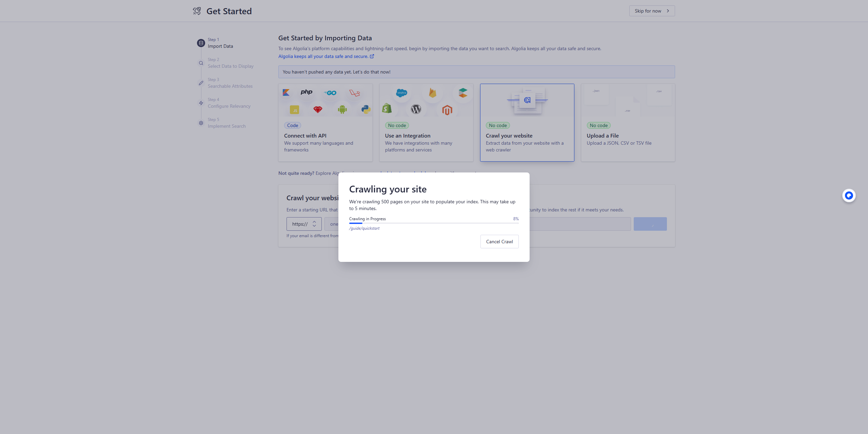The height and width of the screenshot is (434, 868).
Task: Click No code badge on Crawl your website
Action: click(498, 125)
